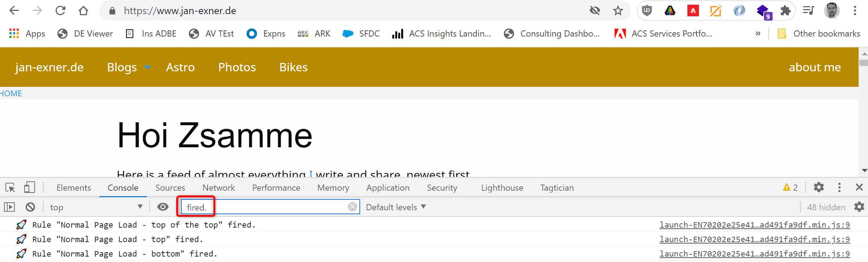Bookmark this page with the star icon
Viewport: 868px width, 262px height.
click(x=618, y=11)
